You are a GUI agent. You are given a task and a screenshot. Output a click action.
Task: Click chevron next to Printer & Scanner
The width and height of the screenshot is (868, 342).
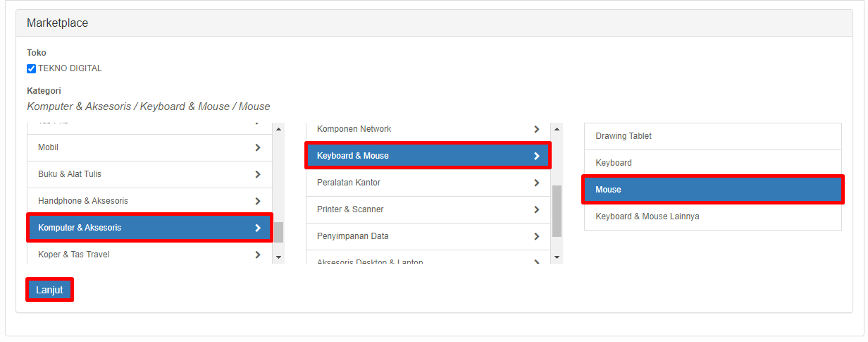(x=537, y=209)
